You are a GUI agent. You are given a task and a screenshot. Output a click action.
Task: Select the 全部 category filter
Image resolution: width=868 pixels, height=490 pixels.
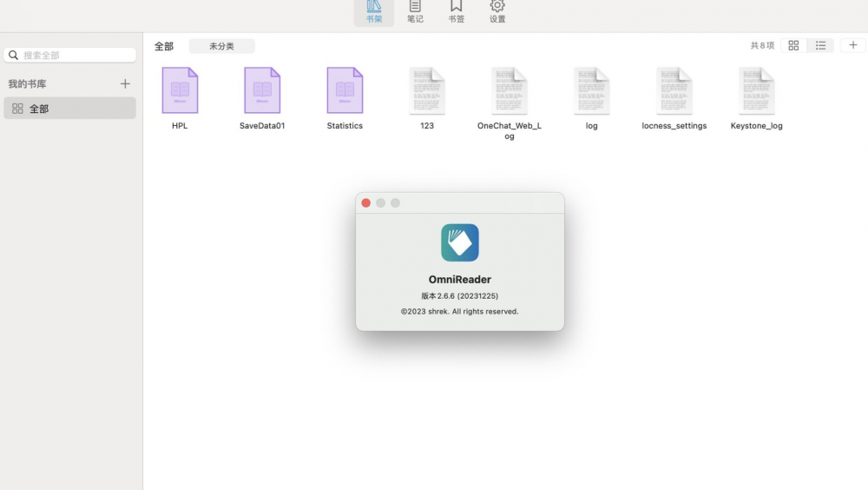coord(164,46)
